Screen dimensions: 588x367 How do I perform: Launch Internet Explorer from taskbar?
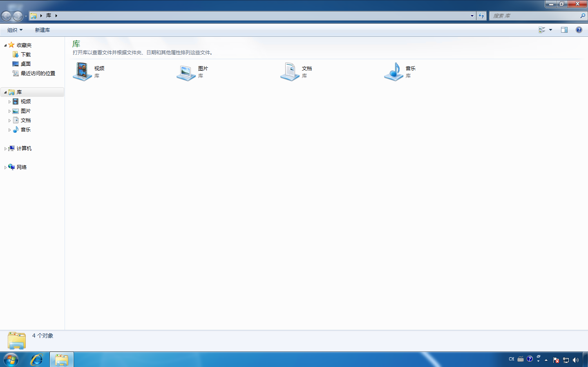click(x=37, y=360)
